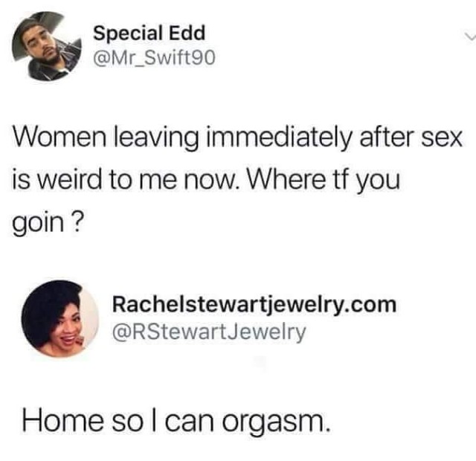Click the word 'Where' in first tweet
Viewport: 476px width, 461px height.
tap(286, 179)
